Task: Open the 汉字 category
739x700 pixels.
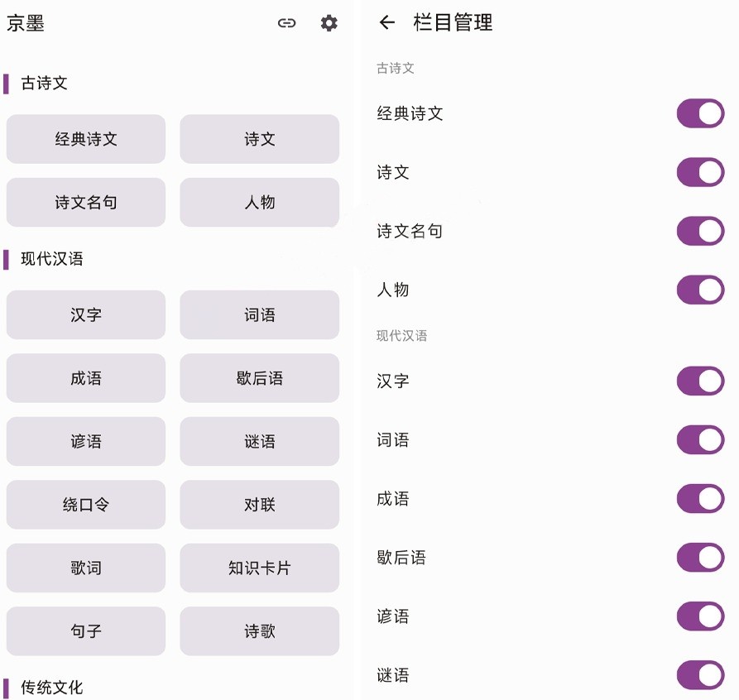Action: 86,314
